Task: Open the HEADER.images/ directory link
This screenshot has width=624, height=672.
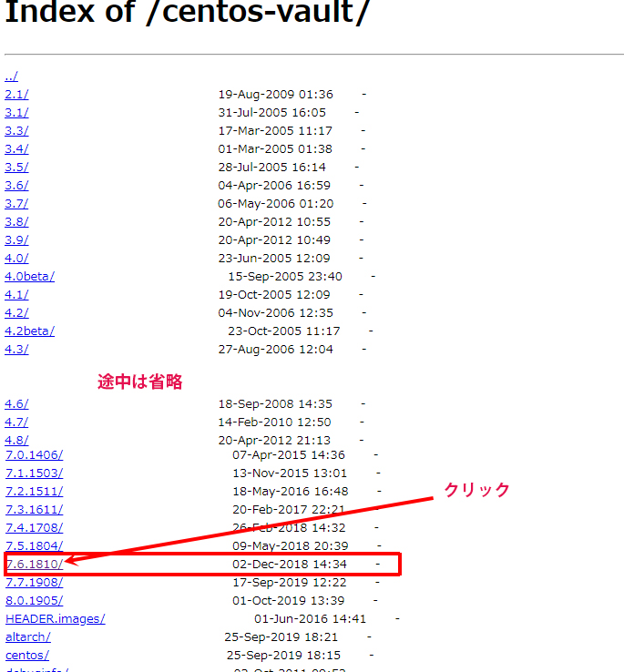Action: tap(56, 619)
